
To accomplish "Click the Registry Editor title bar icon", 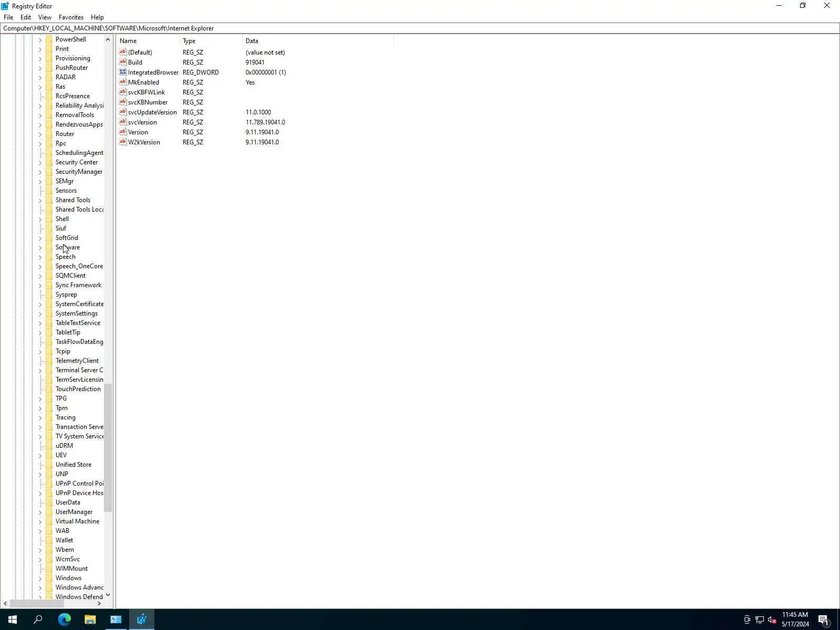I will (x=5, y=6).
